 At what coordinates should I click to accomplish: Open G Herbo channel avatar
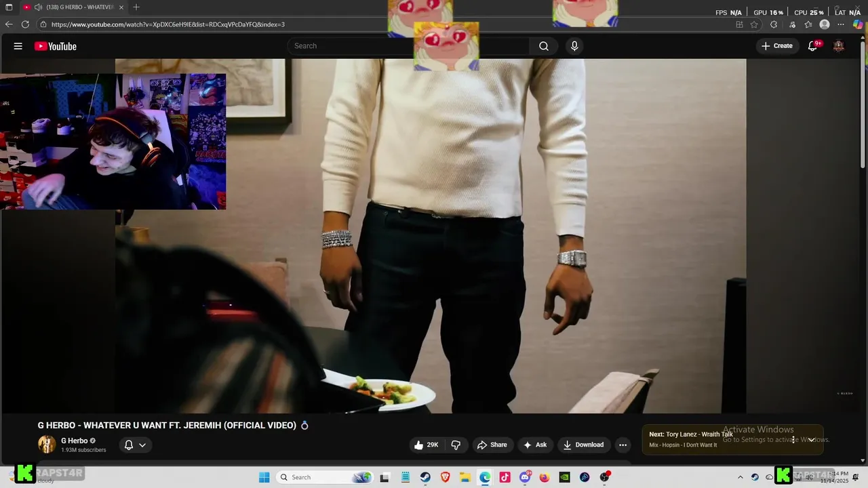point(47,445)
